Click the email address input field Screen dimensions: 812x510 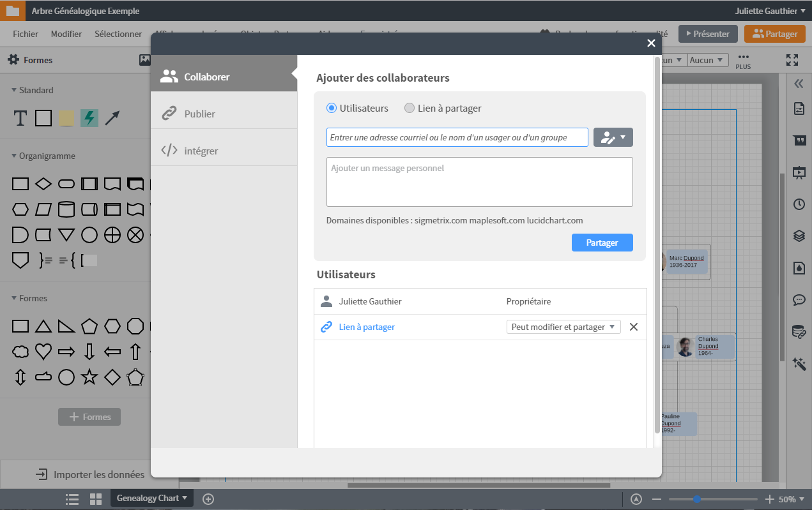[x=457, y=137]
